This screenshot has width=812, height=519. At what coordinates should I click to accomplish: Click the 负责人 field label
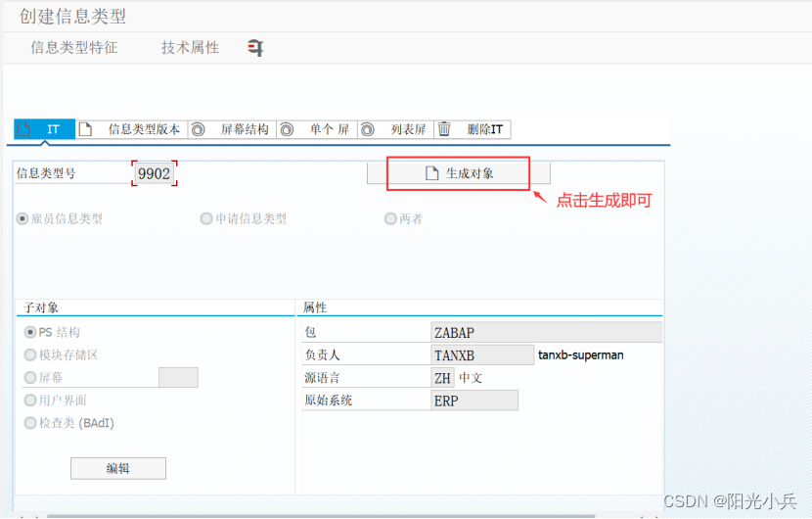pyautogui.click(x=322, y=355)
